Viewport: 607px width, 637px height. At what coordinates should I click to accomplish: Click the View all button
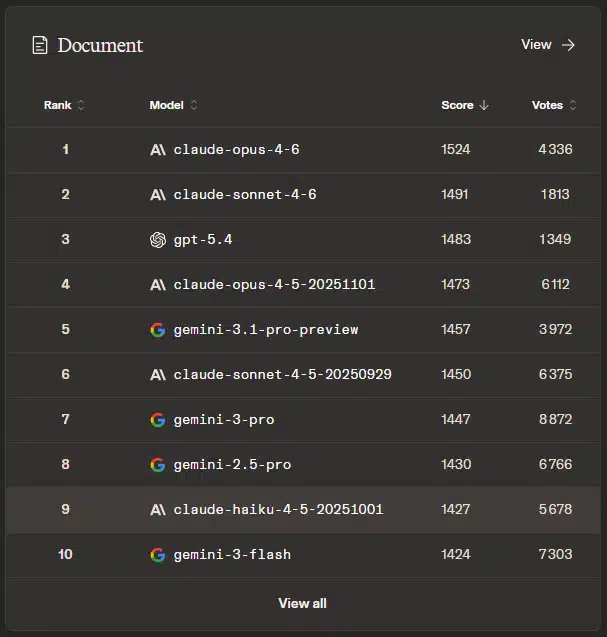coord(302,603)
